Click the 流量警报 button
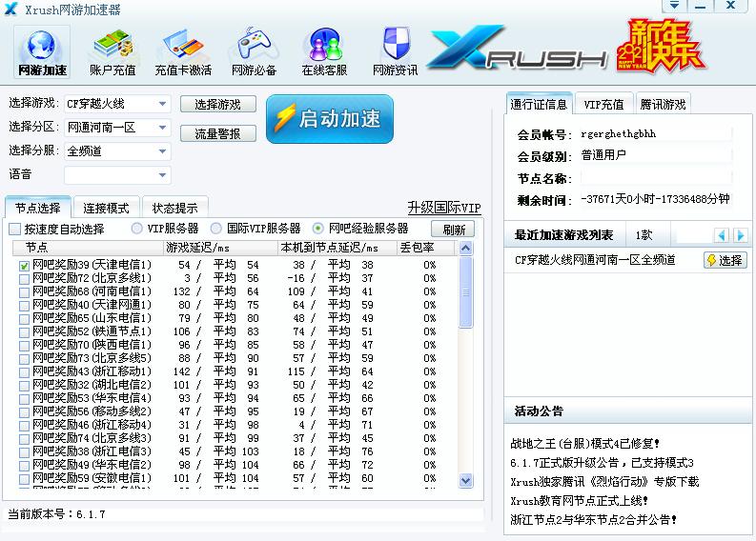756x541 pixels. point(218,133)
